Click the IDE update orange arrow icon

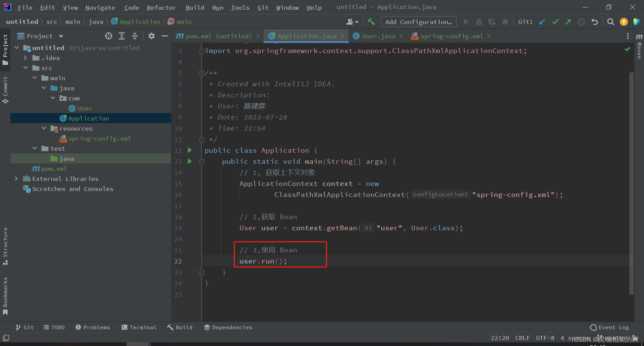624,22
